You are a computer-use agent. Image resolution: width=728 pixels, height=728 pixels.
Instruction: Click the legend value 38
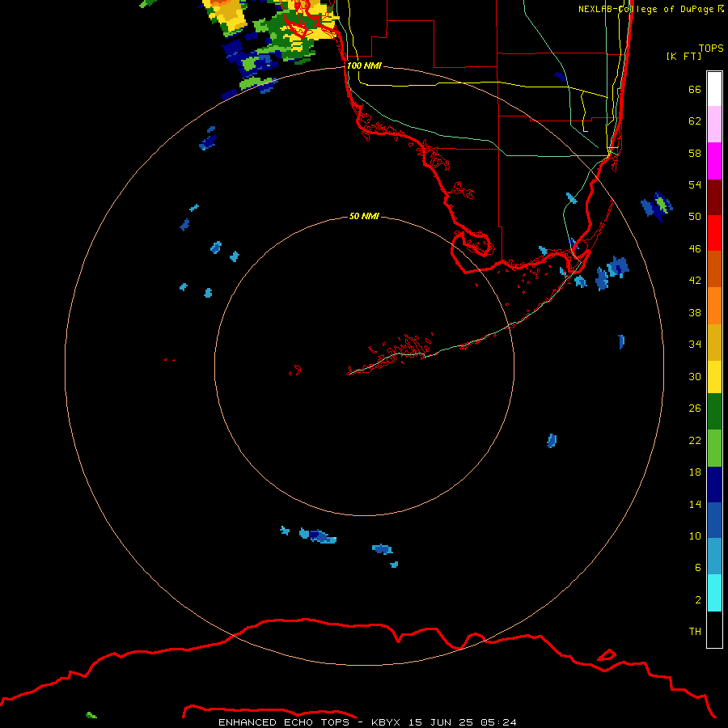click(x=695, y=312)
